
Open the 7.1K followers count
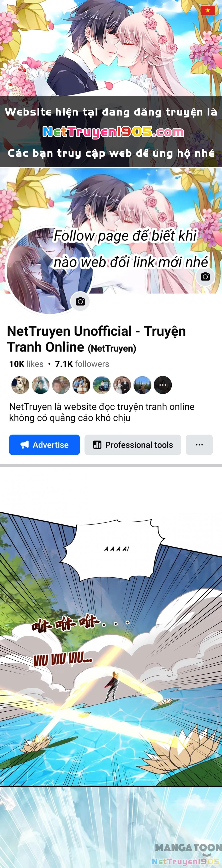(82, 364)
